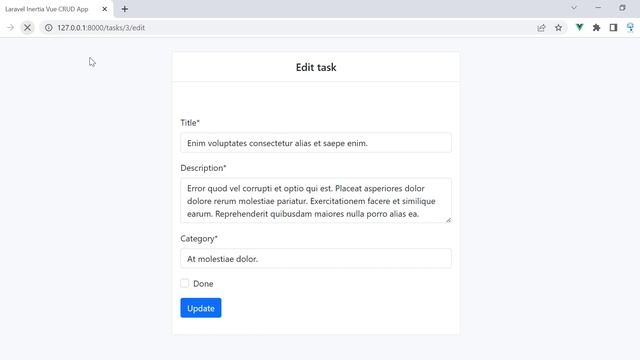This screenshot has height=360, width=640.
Task: Minimize the browser window
Action: pos(598,8)
